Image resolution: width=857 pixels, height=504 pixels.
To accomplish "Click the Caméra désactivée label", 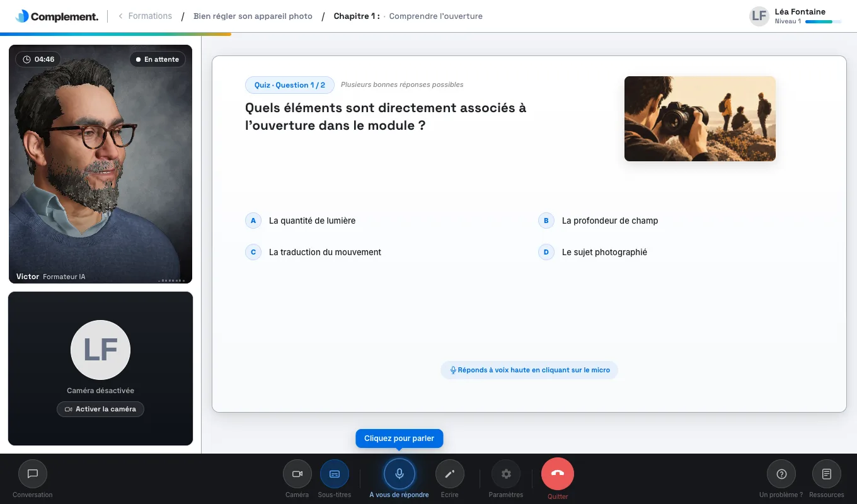I will click(x=100, y=391).
